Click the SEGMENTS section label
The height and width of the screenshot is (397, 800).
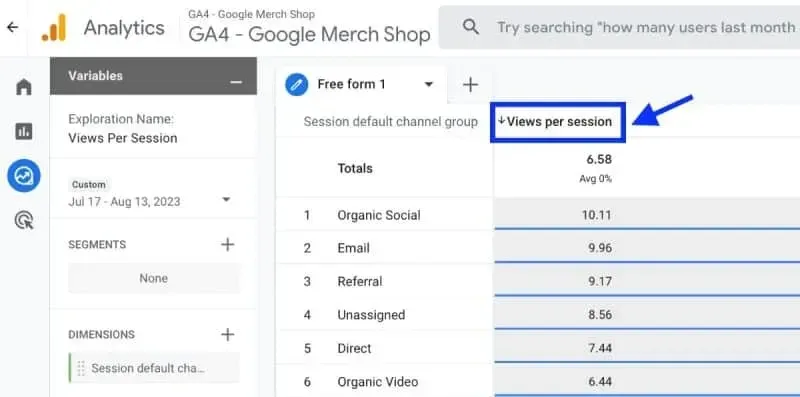(97, 244)
